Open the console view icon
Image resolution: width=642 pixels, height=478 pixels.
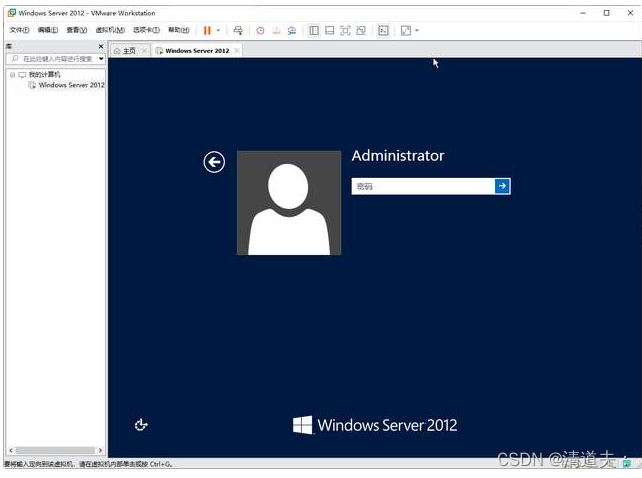pos(383,30)
